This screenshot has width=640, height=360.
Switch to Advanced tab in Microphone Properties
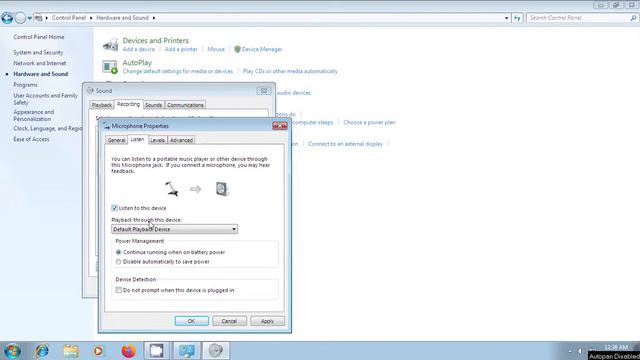coord(181,140)
